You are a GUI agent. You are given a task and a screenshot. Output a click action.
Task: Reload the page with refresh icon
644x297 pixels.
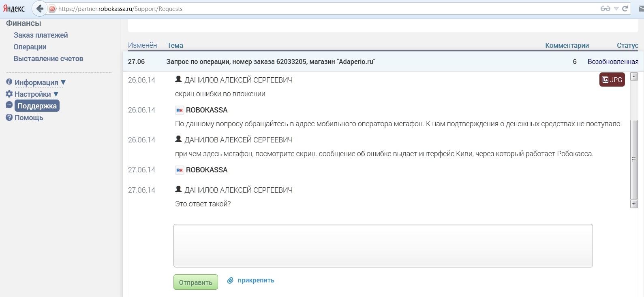[x=625, y=8]
